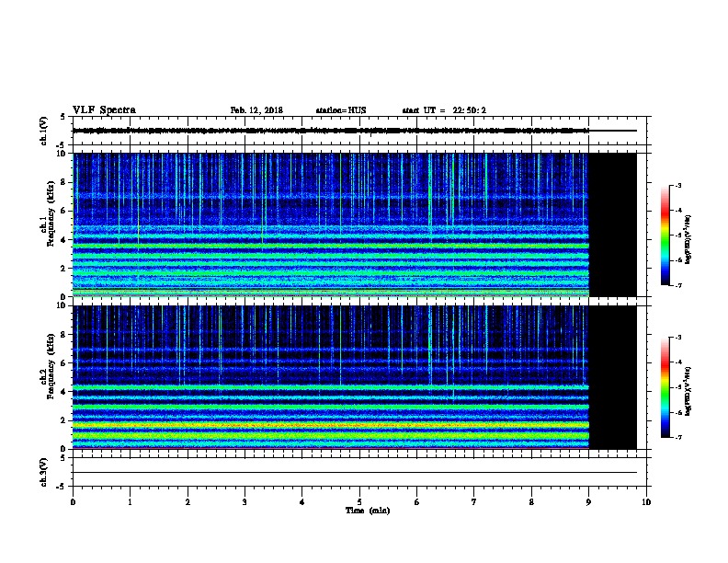Click ch.2 frequency axis "8" tick label
This screenshot has height=563, width=728.
pos(63,335)
